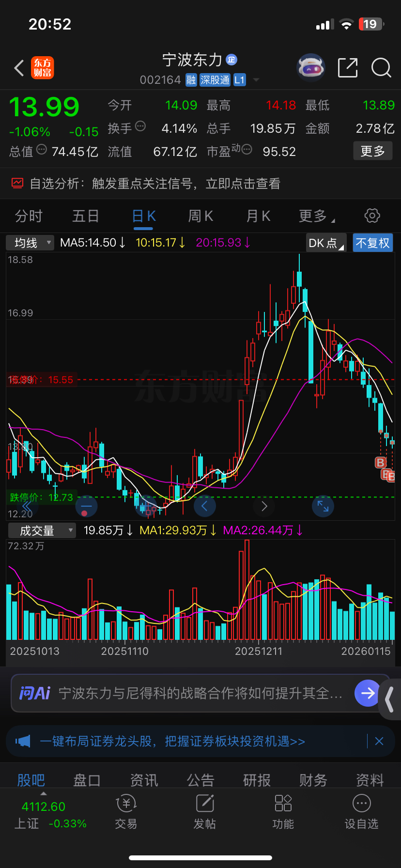Screen dimensions: 401x868
Task: Tap the back arrow
Action: coord(19,68)
